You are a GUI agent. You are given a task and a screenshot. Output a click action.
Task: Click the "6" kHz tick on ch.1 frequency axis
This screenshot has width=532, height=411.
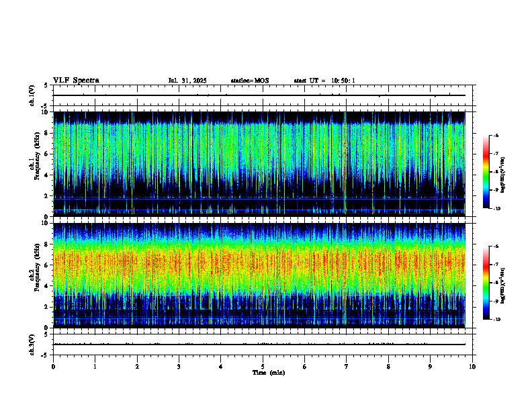click(48, 154)
